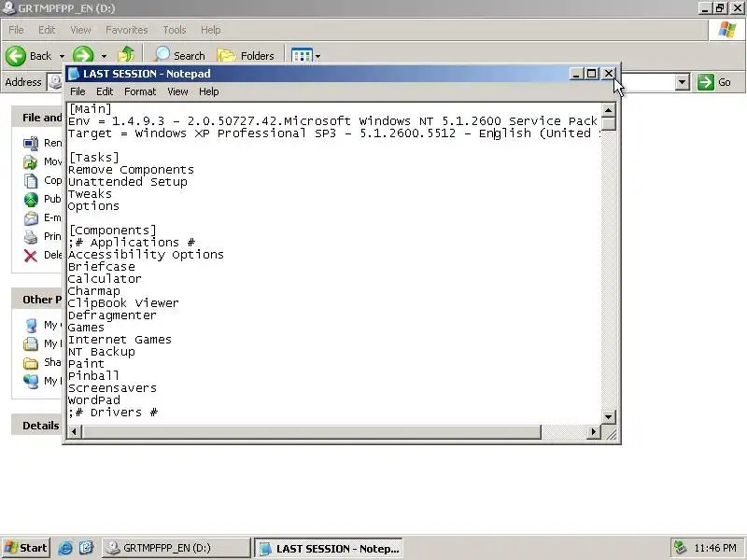The height and width of the screenshot is (560, 747).
Task: Open Explorer View menu
Action: 80,30
